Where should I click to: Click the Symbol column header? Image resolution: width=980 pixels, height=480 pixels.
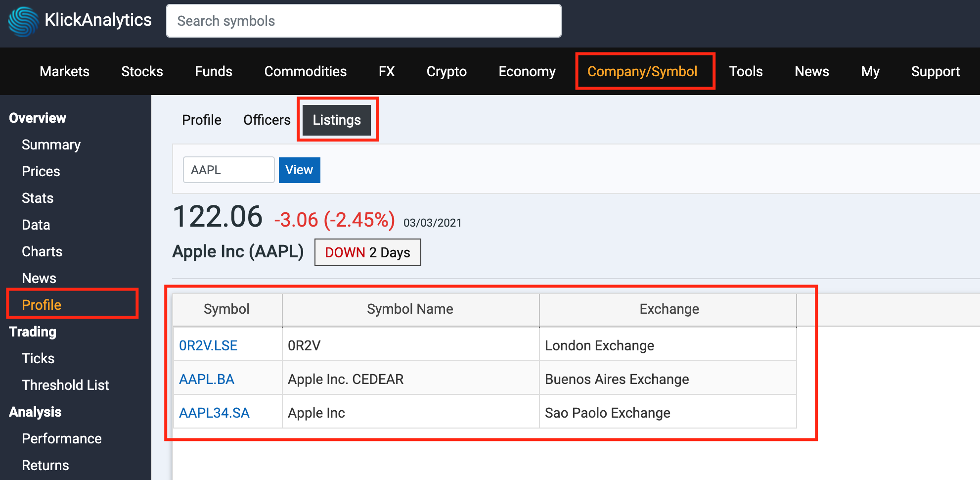point(226,309)
